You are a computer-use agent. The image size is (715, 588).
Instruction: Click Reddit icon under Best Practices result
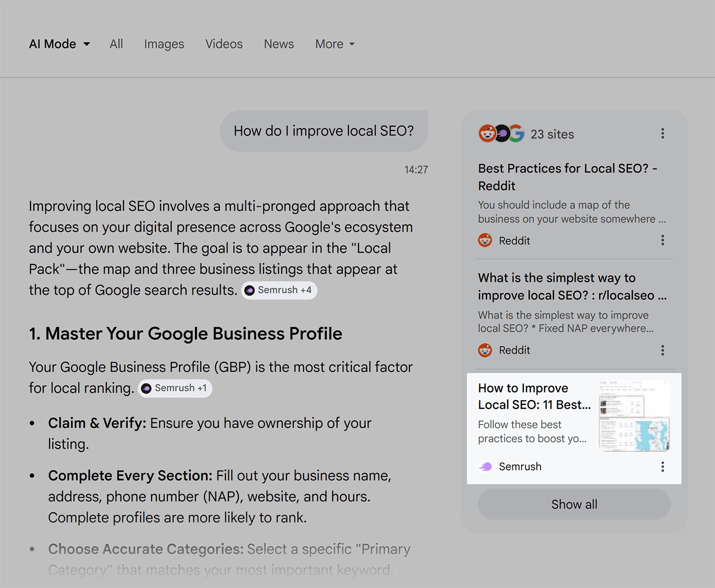(x=485, y=240)
